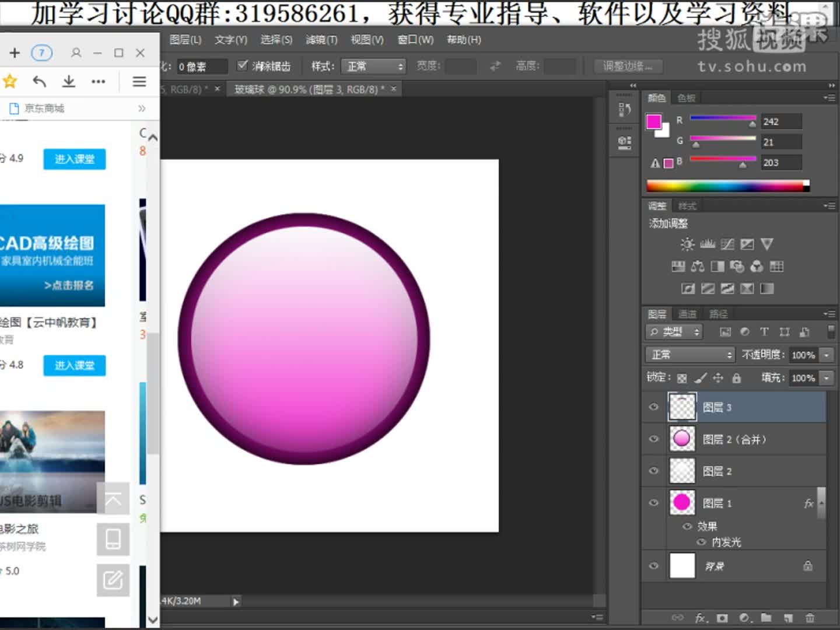Viewport: 840px width, 630px height.
Task: Create new fill or adjustment layer icon
Action: click(x=744, y=618)
